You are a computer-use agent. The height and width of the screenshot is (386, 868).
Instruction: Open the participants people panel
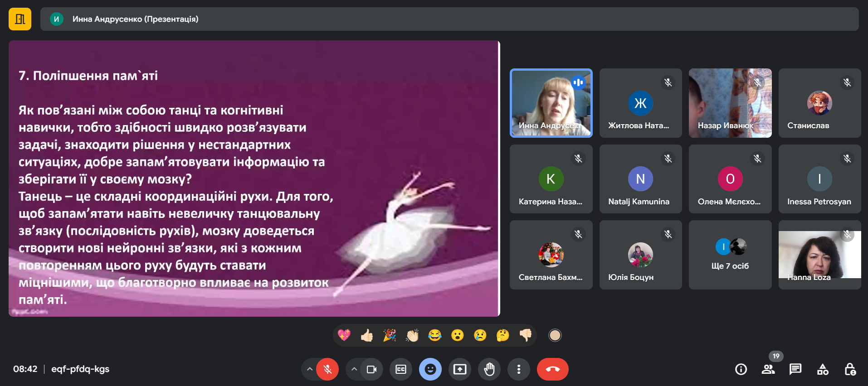(768, 369)
